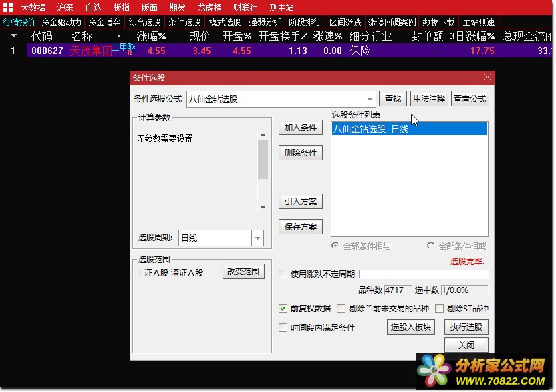556x392 pixels.
Task: Close the 条件选股 dialog with X
Action: [488, 77]
